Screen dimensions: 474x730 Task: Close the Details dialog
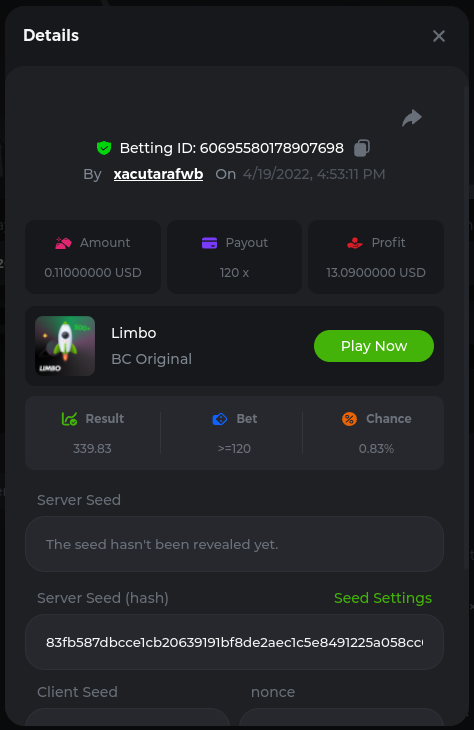[x=439, y=36]
